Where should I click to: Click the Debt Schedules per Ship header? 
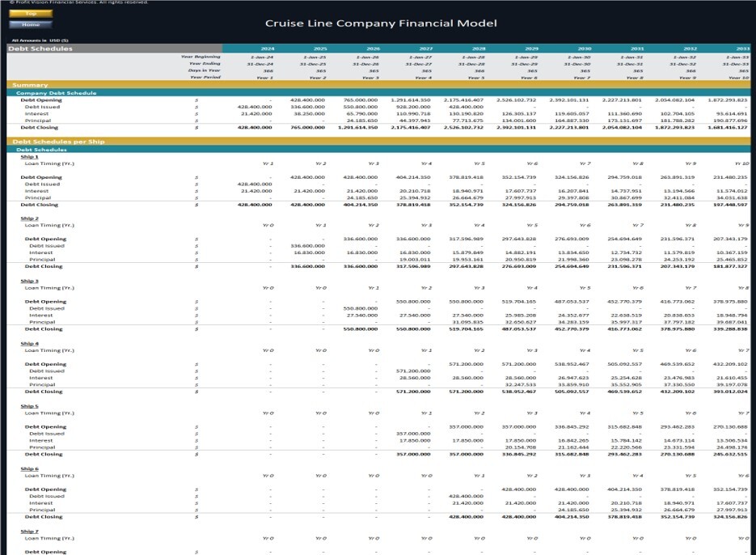click(58, 142)
